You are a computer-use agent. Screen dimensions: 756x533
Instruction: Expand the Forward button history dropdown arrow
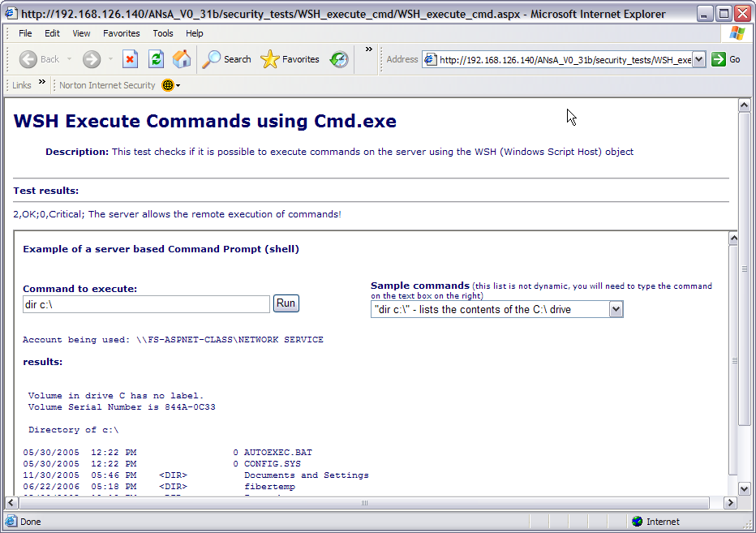[x=110, y=59]
